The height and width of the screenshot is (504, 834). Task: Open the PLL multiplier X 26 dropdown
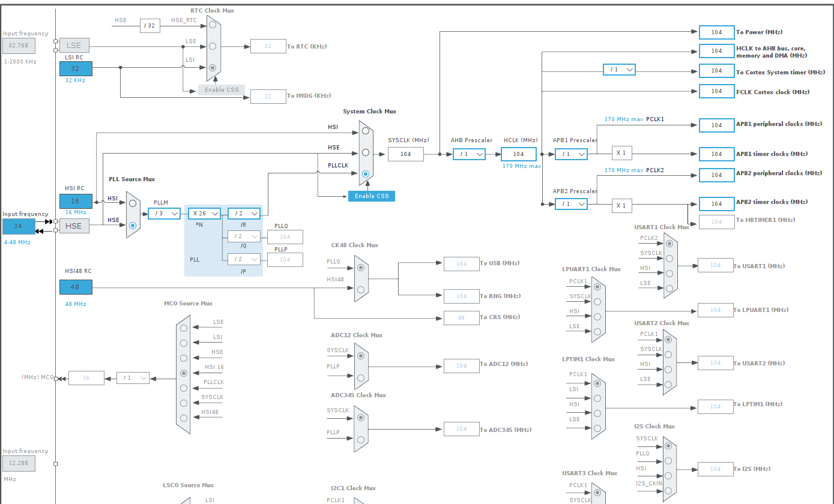coord(204,213)
